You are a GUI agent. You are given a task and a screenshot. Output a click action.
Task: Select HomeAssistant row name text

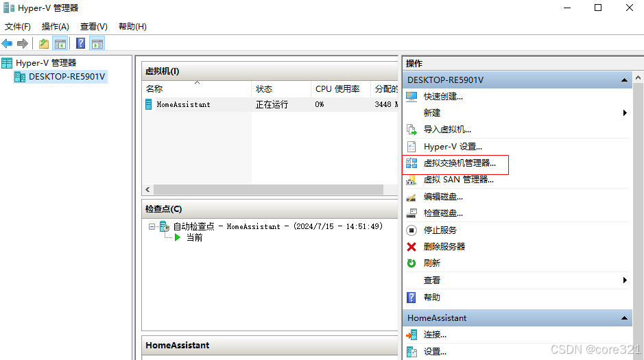pos(183,105)
